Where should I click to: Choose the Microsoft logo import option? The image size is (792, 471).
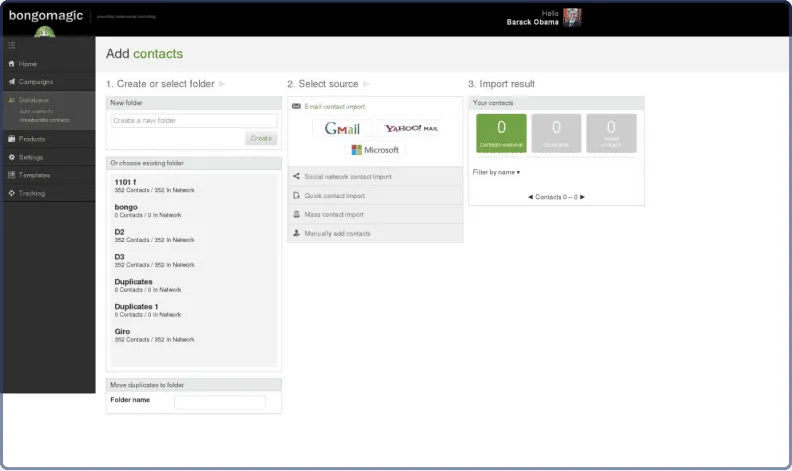click(x=375, y=150)
